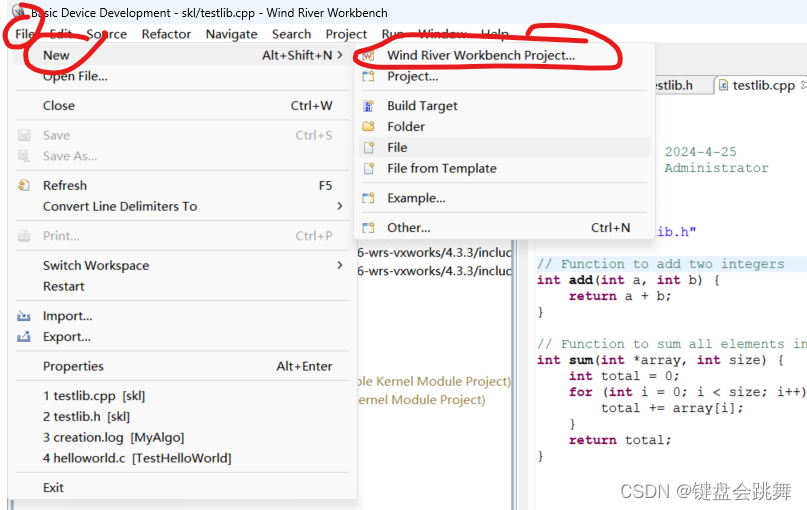
Task: Open the Search menu
Action: (291, 34)
